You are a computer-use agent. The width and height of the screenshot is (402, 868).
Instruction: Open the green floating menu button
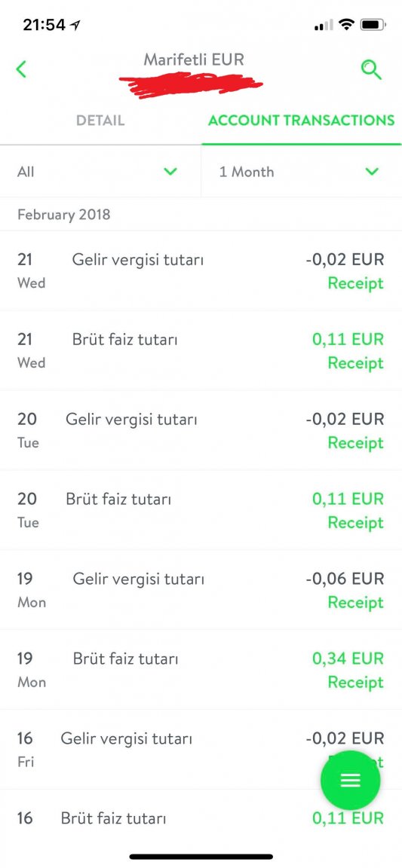coord(351,780)
